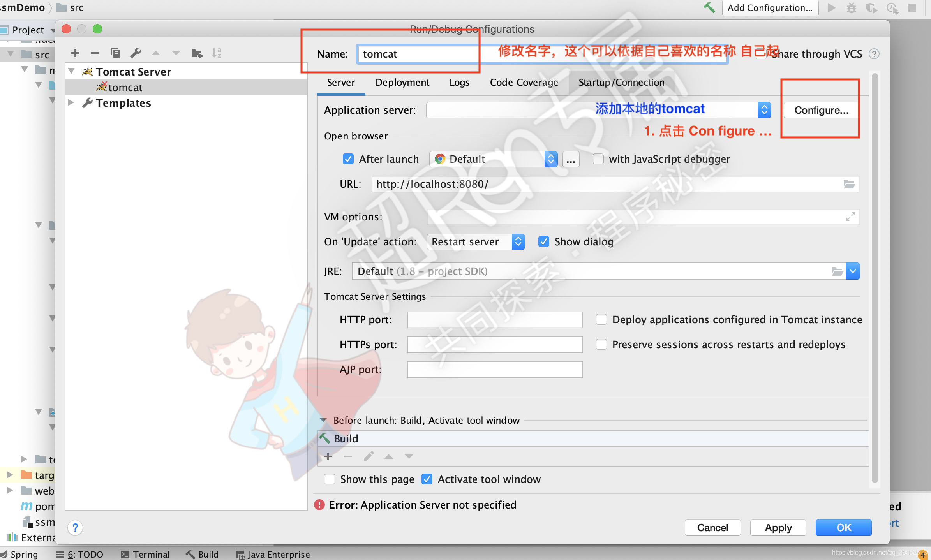Move before-launch task up arrow

click(x=388, y=456)
